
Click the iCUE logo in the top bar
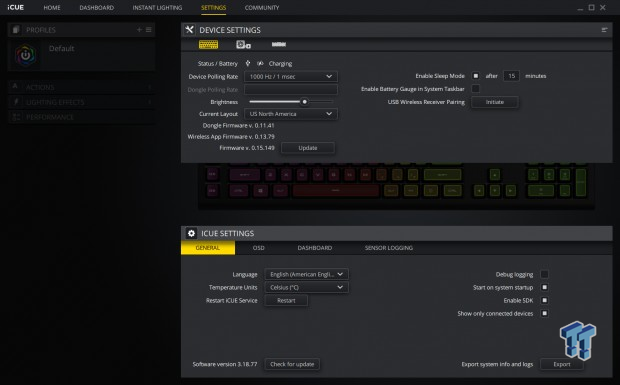tap(15, 7)
